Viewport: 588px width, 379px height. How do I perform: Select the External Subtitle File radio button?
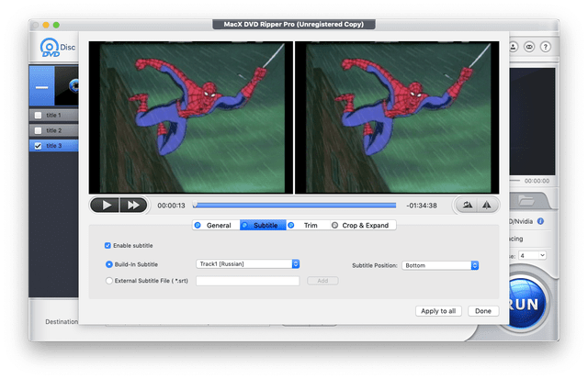coord(109,281)
